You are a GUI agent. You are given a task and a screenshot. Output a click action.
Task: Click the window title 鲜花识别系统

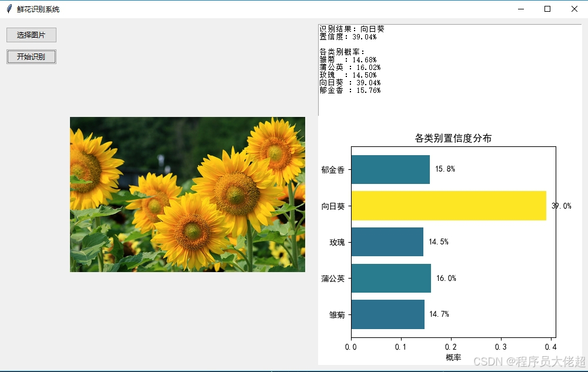tap(38, 9)
